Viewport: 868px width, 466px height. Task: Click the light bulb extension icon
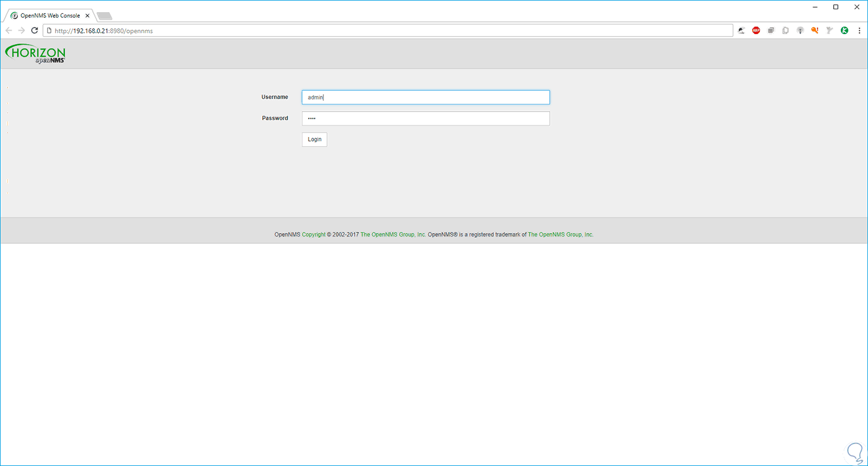[x=800, y=31]
